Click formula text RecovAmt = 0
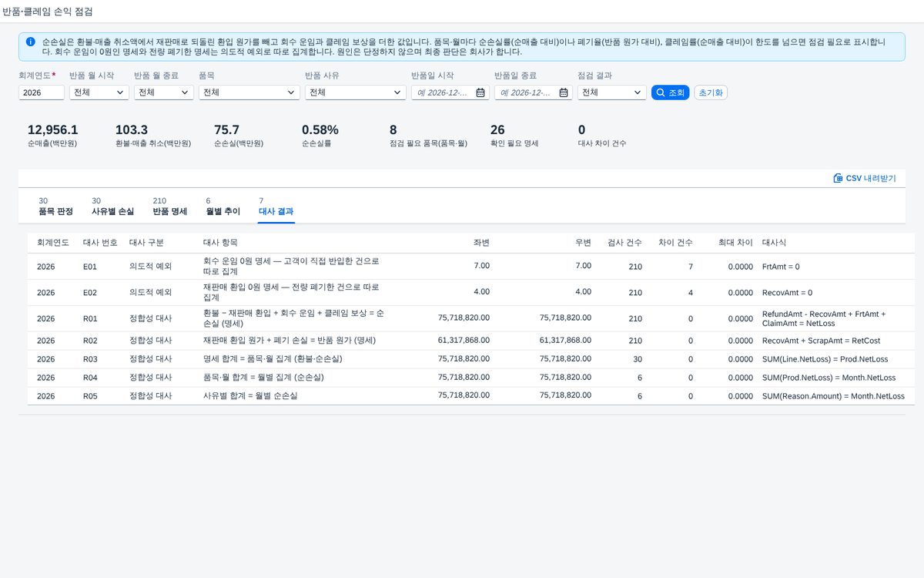 [787, 293]
